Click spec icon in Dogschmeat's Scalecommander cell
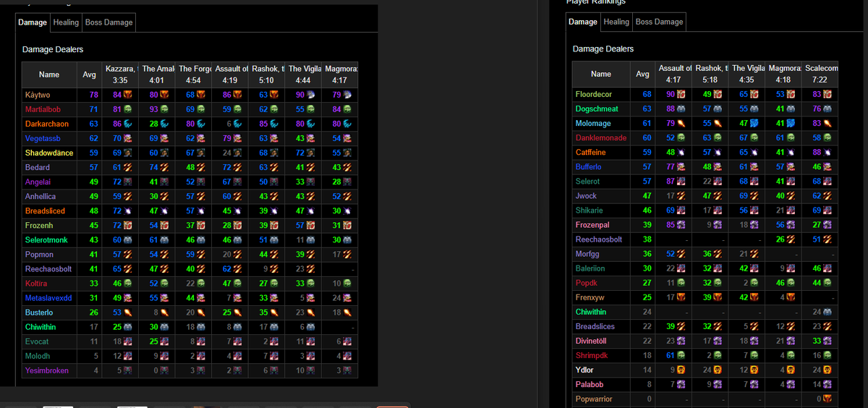The image size is (868, 408). pos(827,109)
